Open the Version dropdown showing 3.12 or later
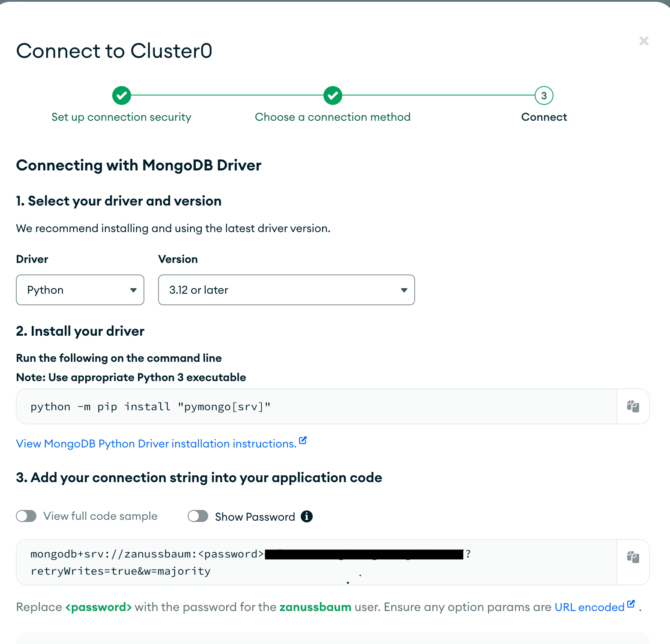670x644 pixels. click(286, 290)
